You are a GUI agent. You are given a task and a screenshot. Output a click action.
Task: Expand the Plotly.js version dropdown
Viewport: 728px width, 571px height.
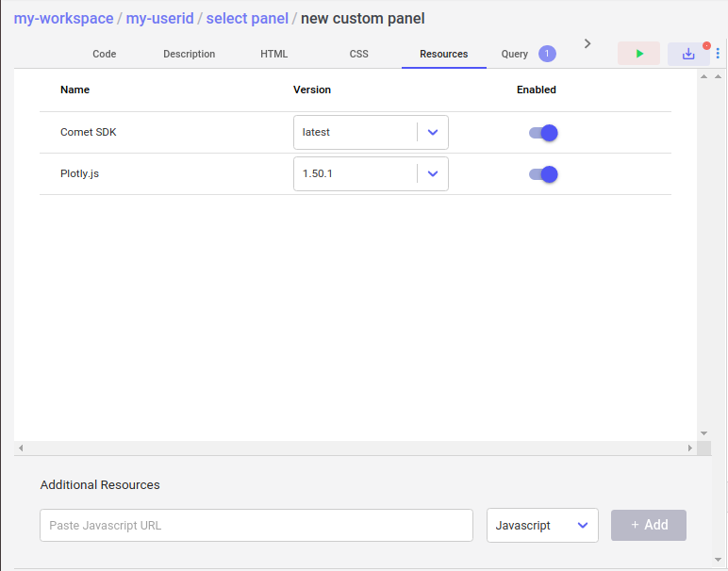[432, 174]
